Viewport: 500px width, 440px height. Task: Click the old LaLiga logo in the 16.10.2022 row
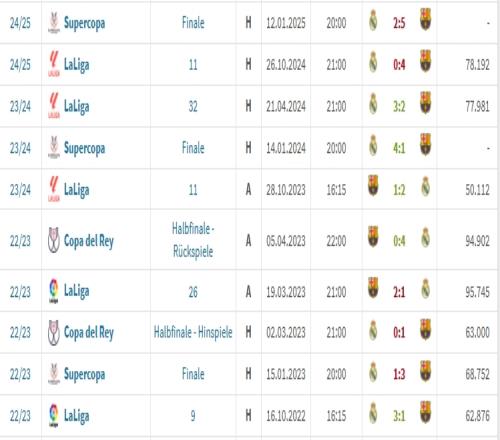pos(54,415)
